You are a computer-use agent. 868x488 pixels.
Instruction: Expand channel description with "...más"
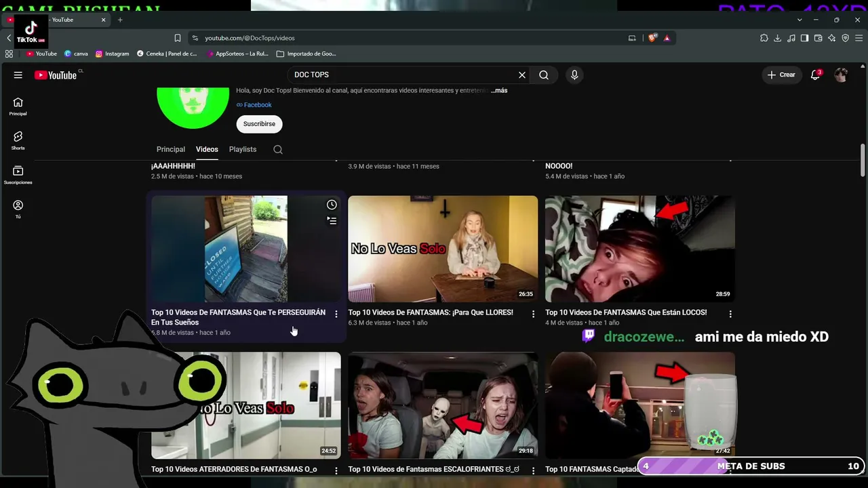499,91
